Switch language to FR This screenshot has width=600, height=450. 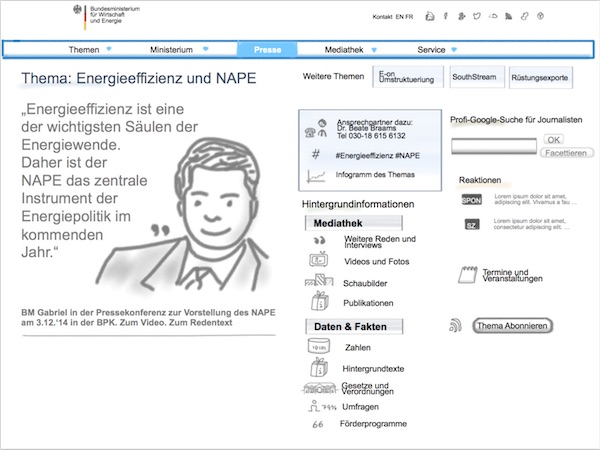coord(409,17)
